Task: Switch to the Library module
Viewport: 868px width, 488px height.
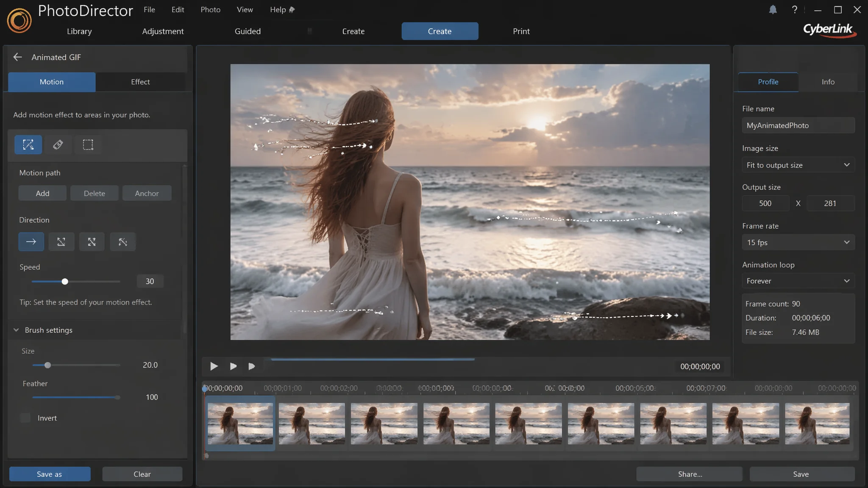Action: point(79,31)
